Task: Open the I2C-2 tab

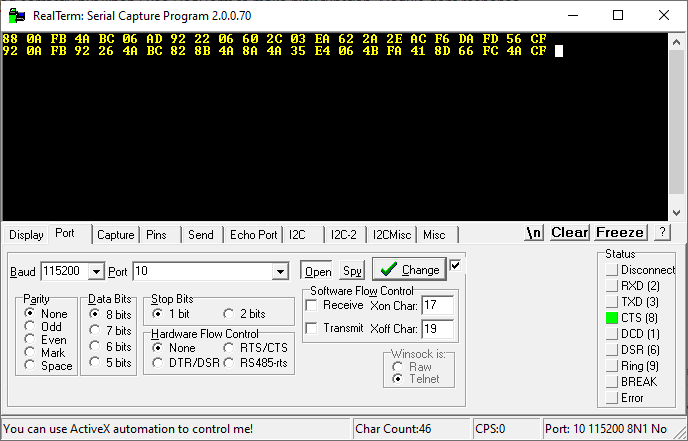Action: pyautogui.click(x=344, y=235)
